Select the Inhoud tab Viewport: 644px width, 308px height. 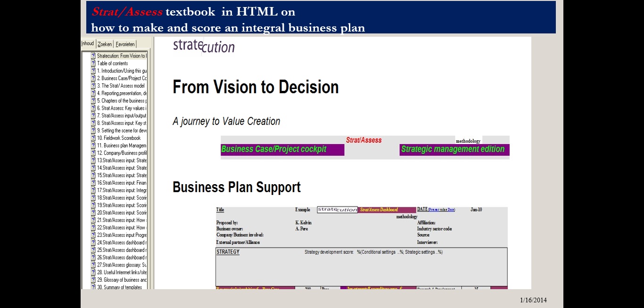click(88, 43)
